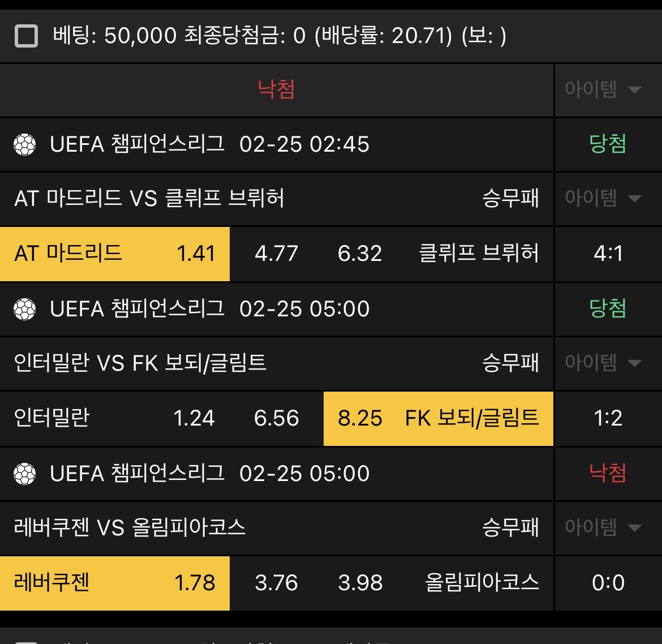Viewport: 662px width, 644px height.
Task: Choose draw odds 4.77
Action: [276, 254]
